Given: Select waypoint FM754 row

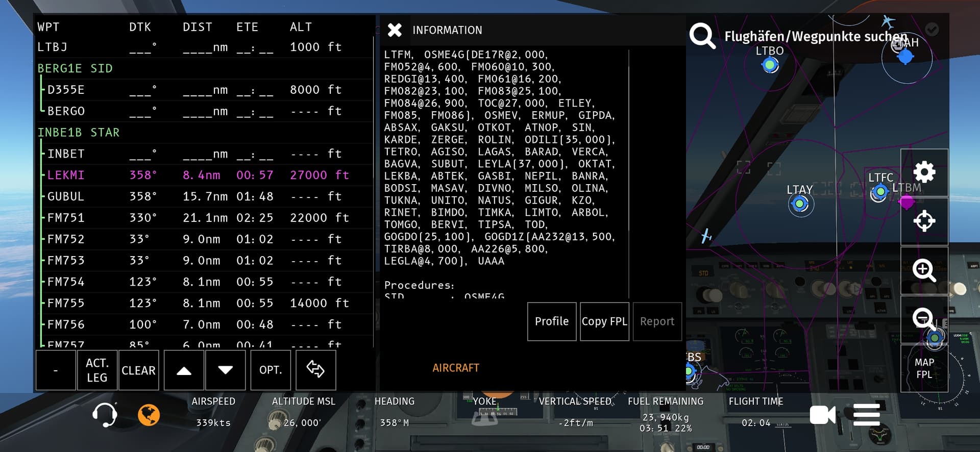Looking at the screenshot, I should pyautogui.click(x=204, y=282).
